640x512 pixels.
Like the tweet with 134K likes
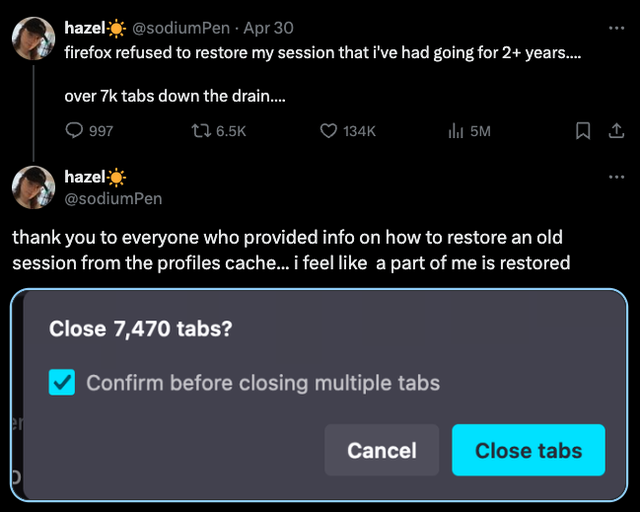coord(328,131)
